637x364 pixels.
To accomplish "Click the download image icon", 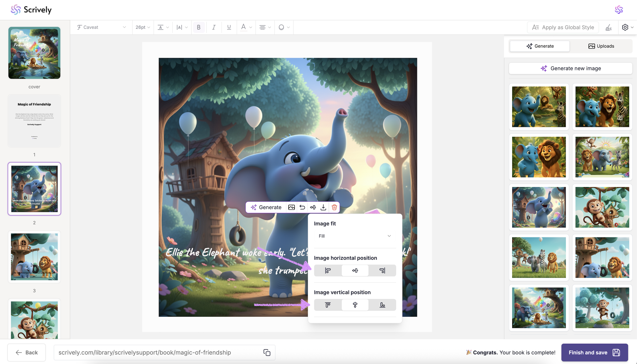I will (323, 207).
